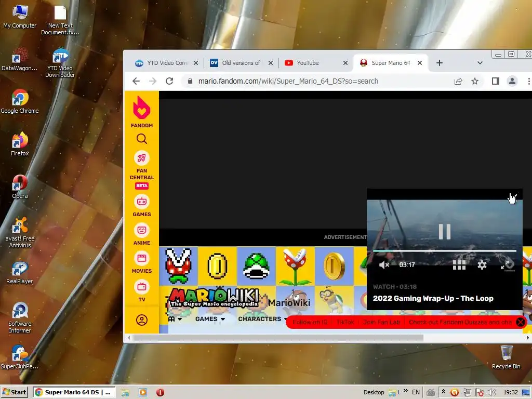This screenshot has height=399, width=532.
Task: Select RealPlayer desktop shortcut
Action: (20, 272)
